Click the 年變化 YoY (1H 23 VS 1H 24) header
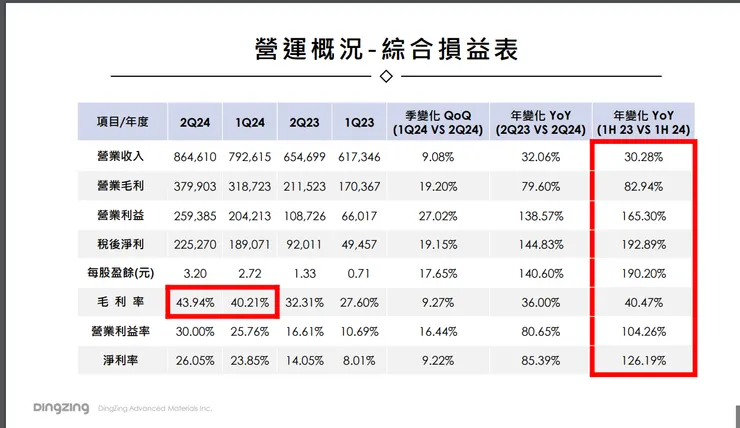Viewport: 740px width, 428px height. 643,122
